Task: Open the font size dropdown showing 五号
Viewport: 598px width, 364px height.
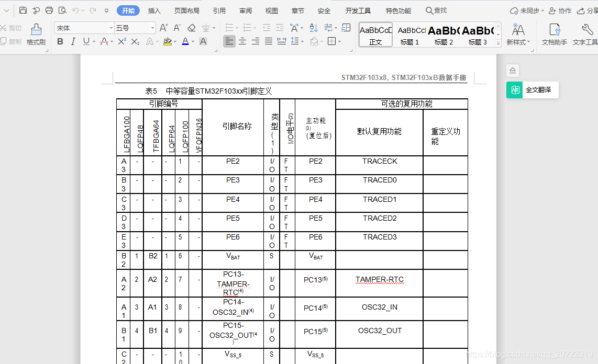Action: tap(135, 28)
